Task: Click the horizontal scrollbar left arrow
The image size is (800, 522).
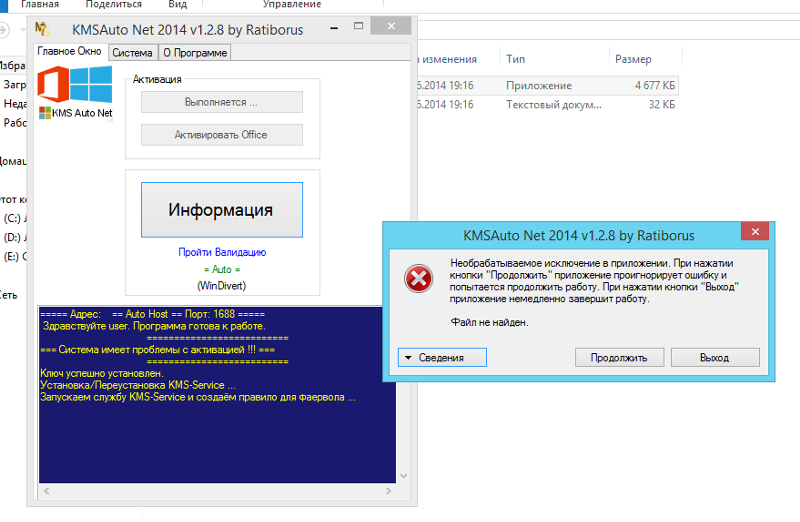Action: point(46,491)
